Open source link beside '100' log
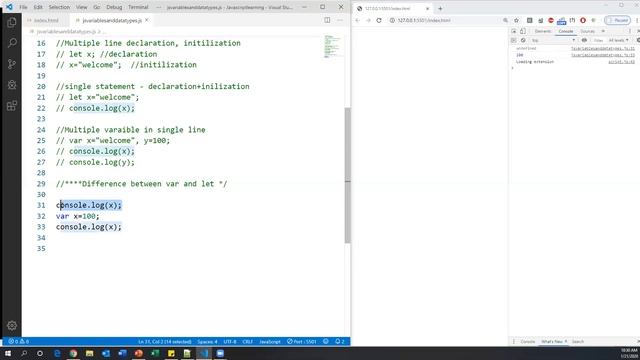 (x=603, y=55)
